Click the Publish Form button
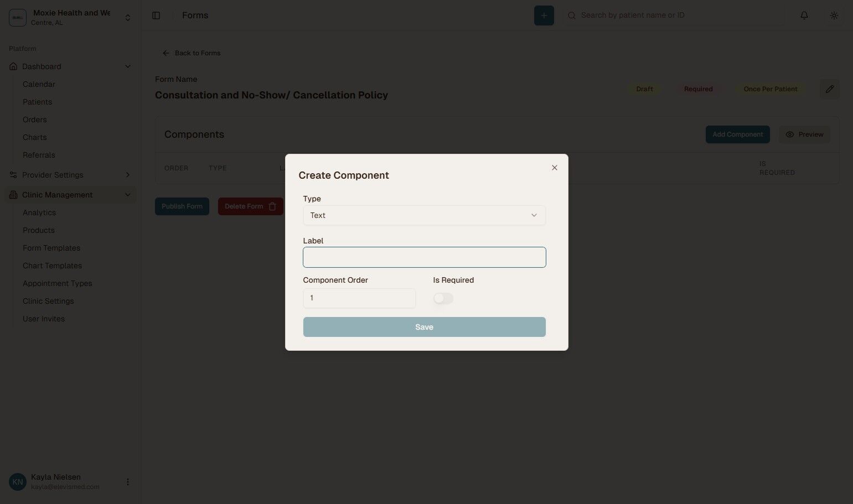853x504 pixels. [x=182, y=206]
